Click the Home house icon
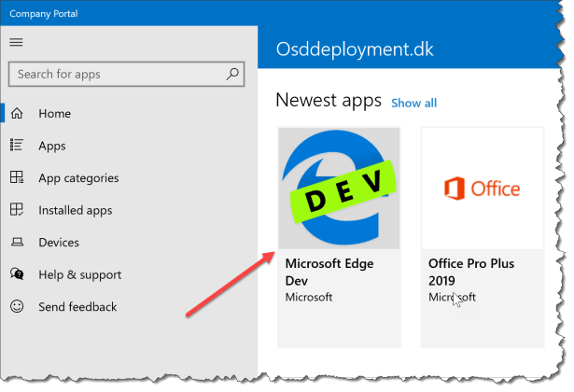 click(x=17, y=114)
